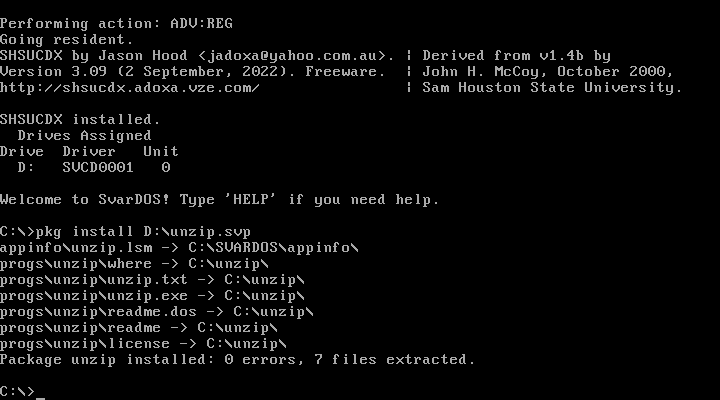Viewport: 720px width, 400px height.
Task: Click the 'Drives Assigned' heading
Action: click(x=85, y=135)
